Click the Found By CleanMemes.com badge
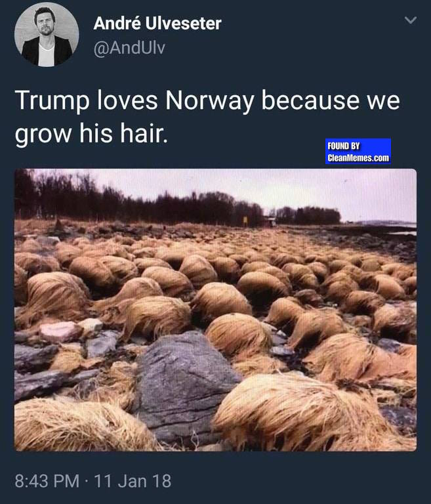Image resolution: width=431 pixels, height=504 pixels. click(358, 152)
